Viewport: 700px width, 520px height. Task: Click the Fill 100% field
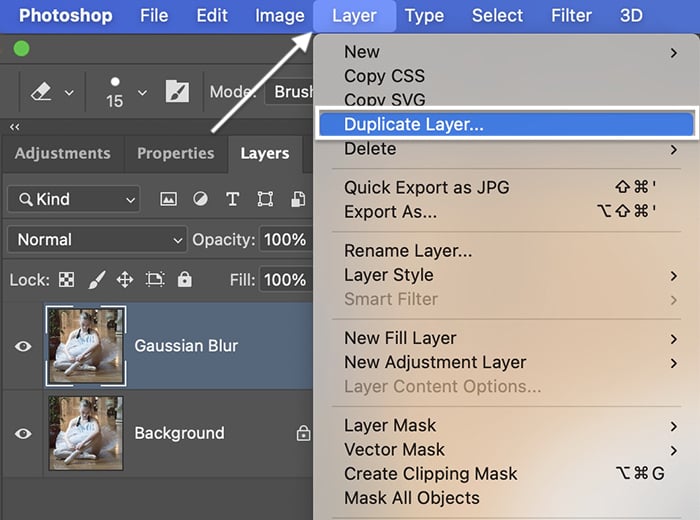tap(286, 280)
